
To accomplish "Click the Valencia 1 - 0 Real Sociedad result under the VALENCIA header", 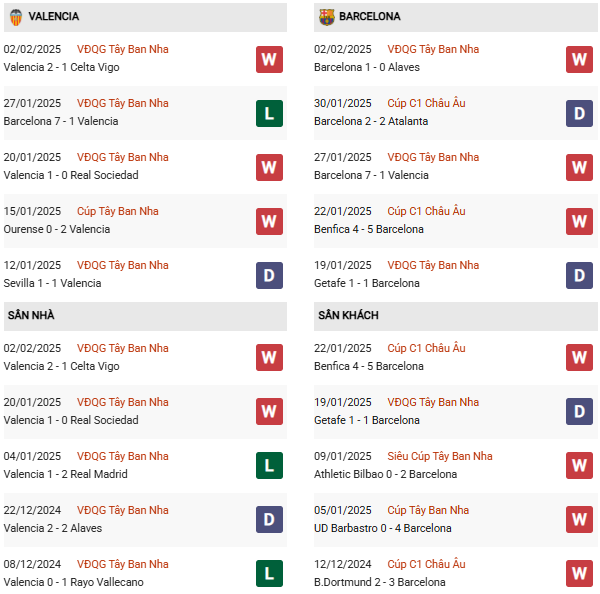I will click(x=71, y=176).
